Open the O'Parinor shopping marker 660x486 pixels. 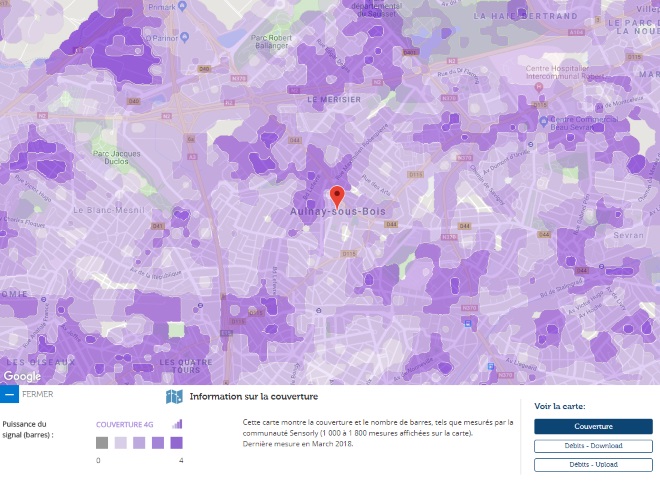pyautogui.click(x=184, y=37)
